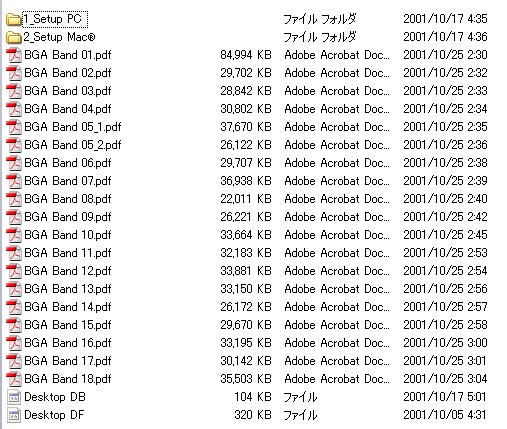The image size is (507, 429).
Task: Click the PDF icon of BGA Band 05_1.pdf
Action: pos(14,127)
